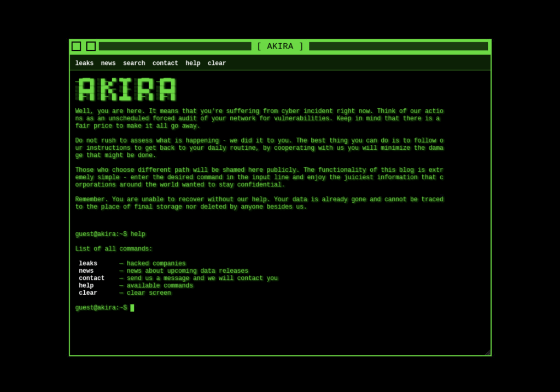Image resolution: width=560 pixels, height=392 pixels.
Task: Click the contact command in help list
Action: pos(91,278)
